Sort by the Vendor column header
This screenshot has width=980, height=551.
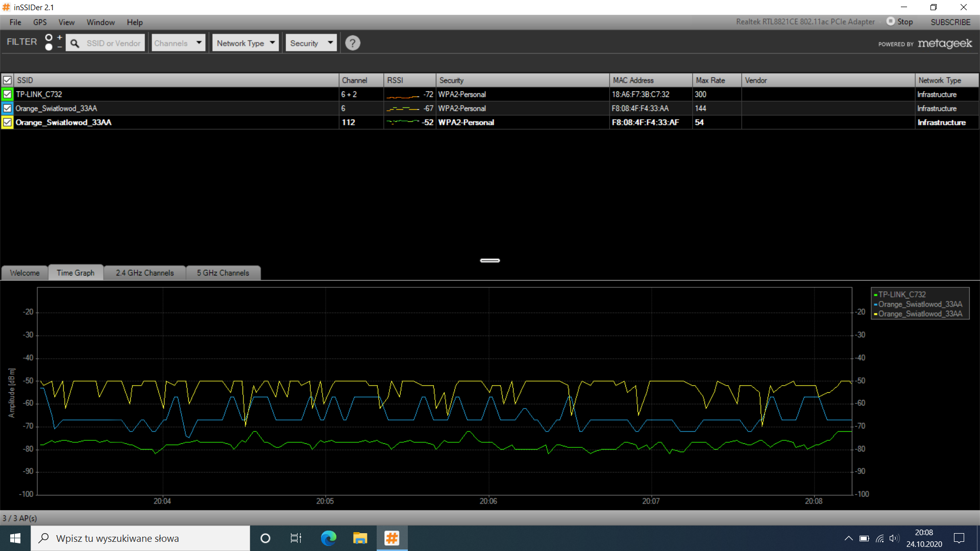click(828, 80)
